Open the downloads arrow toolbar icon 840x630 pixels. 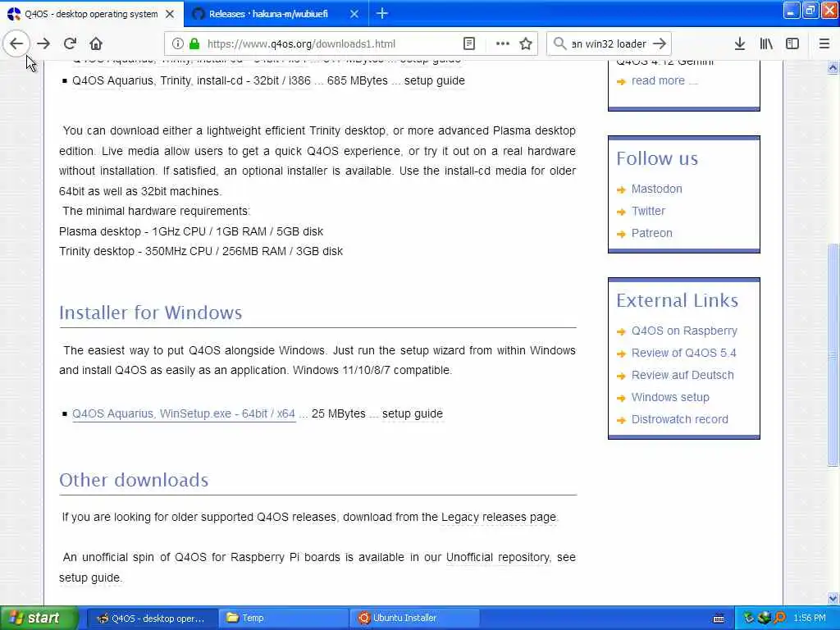coord(740,43)
